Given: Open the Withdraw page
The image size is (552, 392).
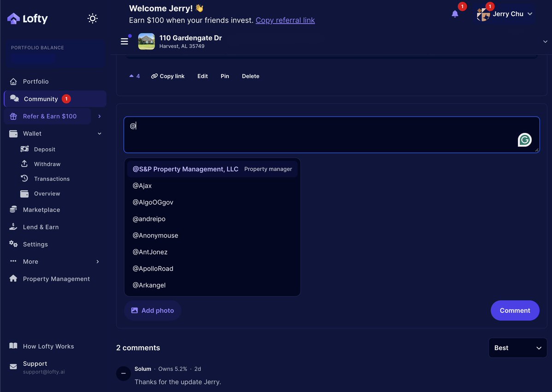Looking at the screenshot, I should [x=47, y=164].
